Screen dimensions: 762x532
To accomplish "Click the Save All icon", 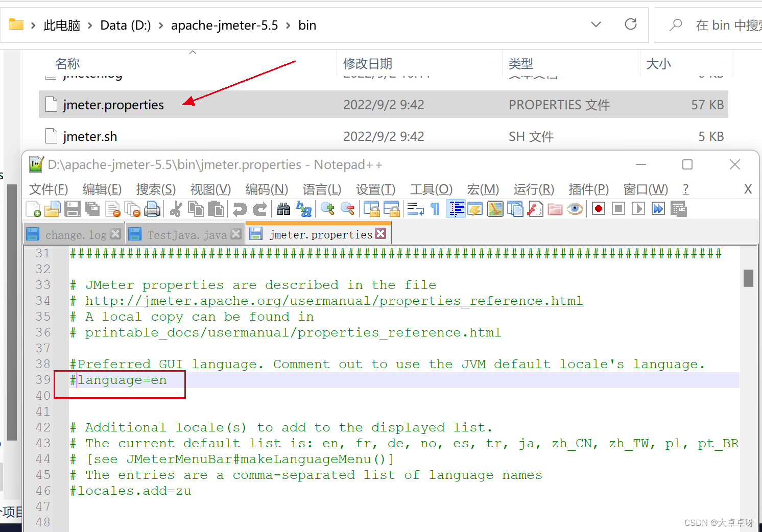I will point(92,209).
